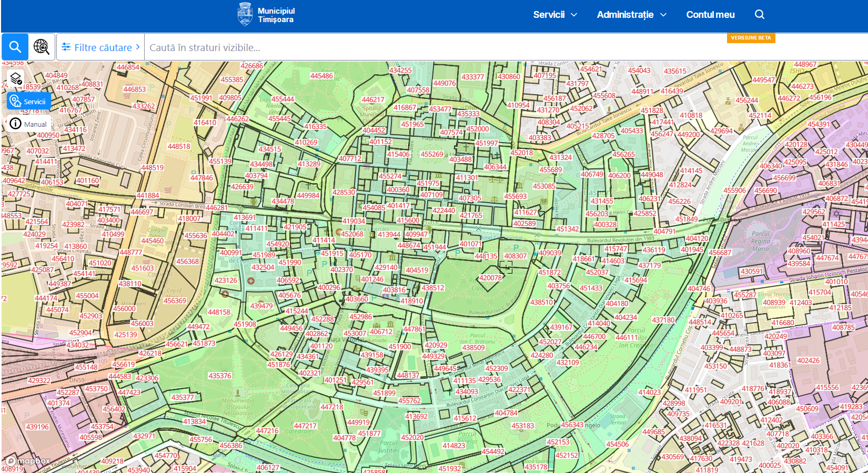Expand the Servicii header menu
This screenshot has height=473, width=868.
tap(555, 15)
